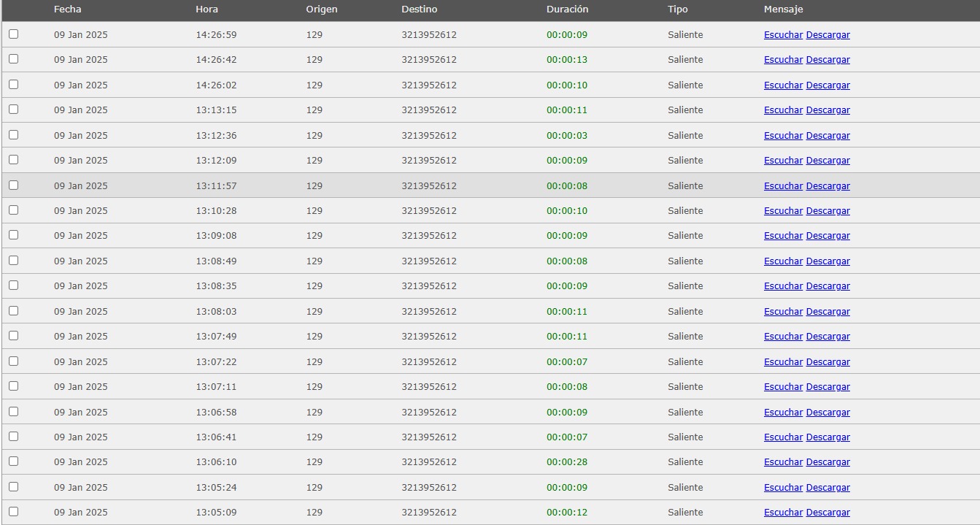Download the 13:12:36 call recording

pos(827,136)
